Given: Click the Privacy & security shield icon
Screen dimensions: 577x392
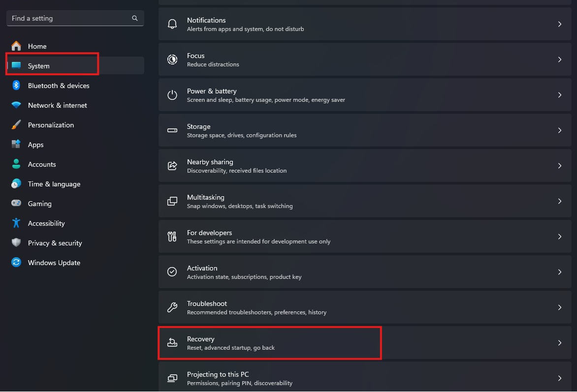Looking at the screenshot, I should [x=16, y=243].
